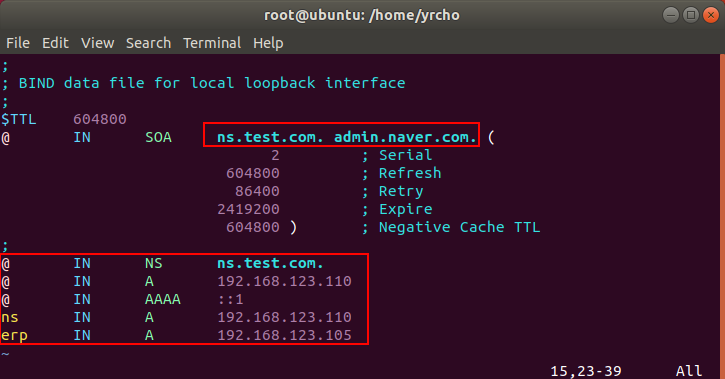Click the IN class in the erp row
The height and width of the screenshot is (379, 725).
(x=82, y=336)
